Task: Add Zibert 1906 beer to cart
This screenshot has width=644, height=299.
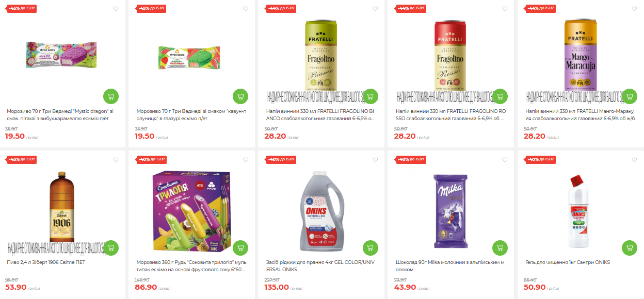Action: coord(111,248)
